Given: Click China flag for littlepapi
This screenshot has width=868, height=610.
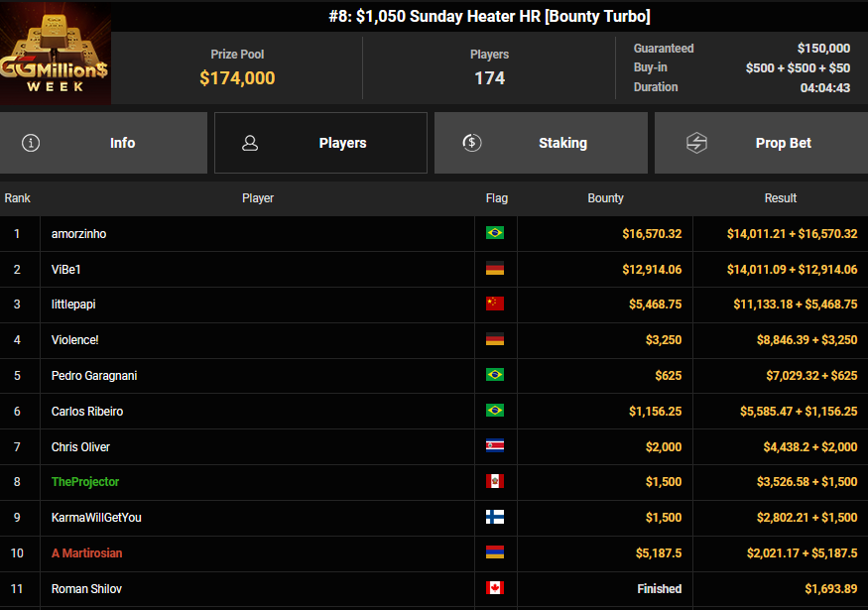Looking at the screenshot, I should (x=494, y=305).
